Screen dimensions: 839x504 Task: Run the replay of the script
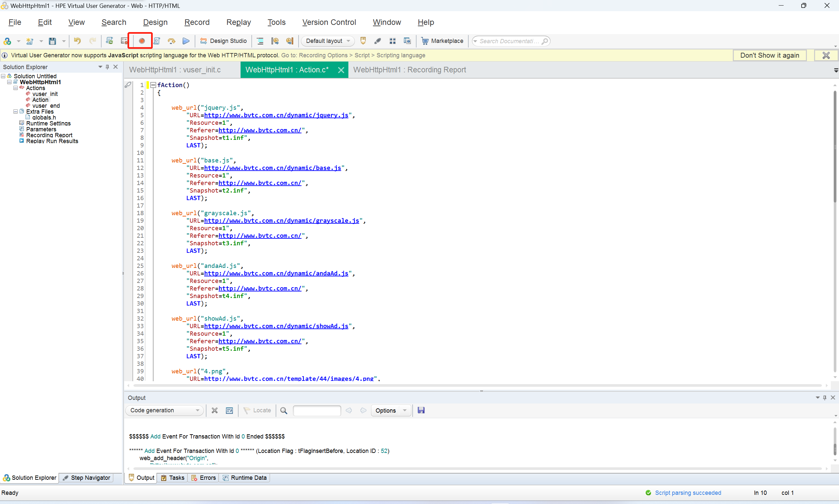(x=185, y=41)
